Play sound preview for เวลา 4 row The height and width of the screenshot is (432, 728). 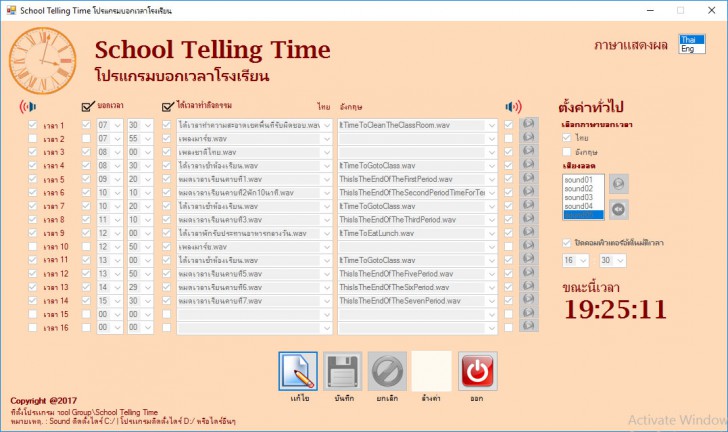click(x=528, y=164)
